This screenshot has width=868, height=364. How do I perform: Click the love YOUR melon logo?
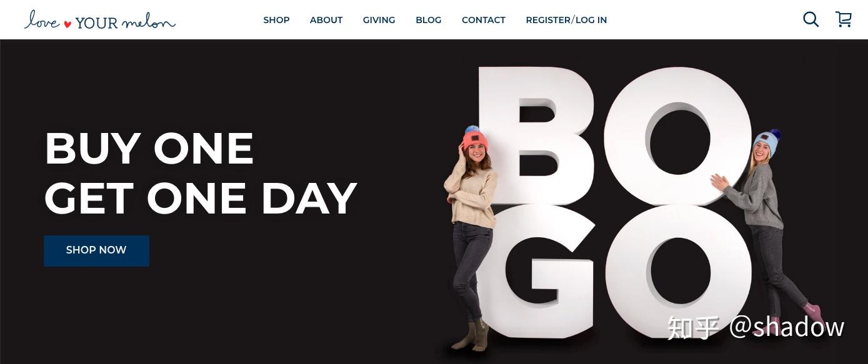click(x=100, y=21)
